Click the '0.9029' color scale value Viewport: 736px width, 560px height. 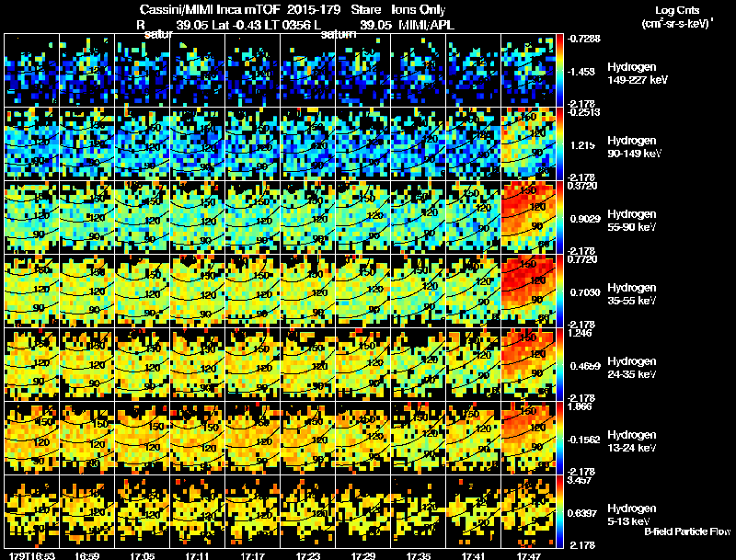[x=585, y=219]
